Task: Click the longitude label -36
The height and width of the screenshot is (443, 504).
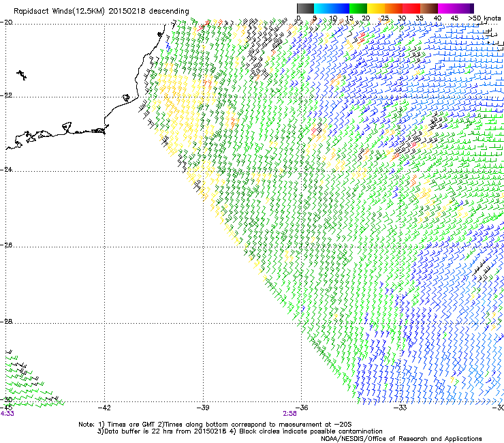Action: click(302, 408)
